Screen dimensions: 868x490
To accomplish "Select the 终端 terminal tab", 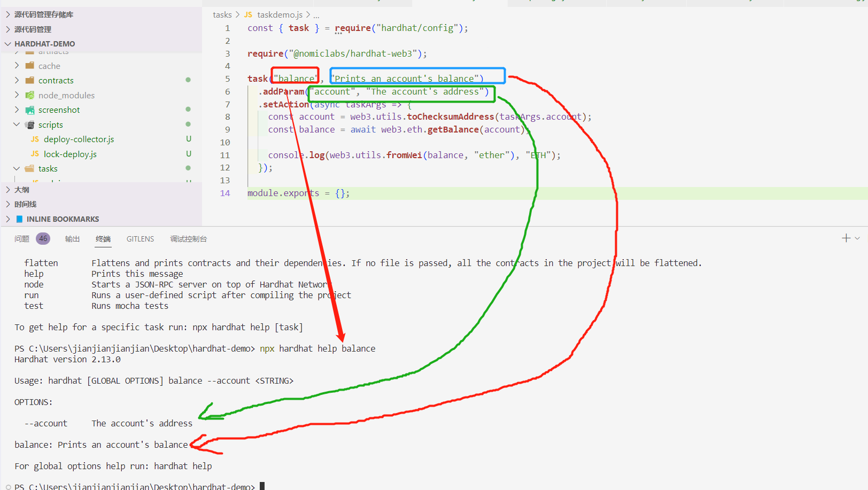I will click(103, 239).
